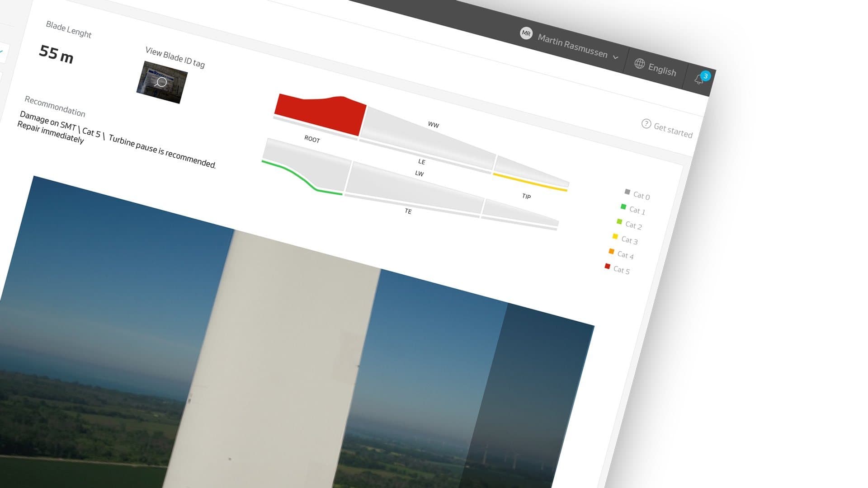This screenshot has height=488, width=868.
Task: Select the yellow TIP edge on blade diagram
Action: [529, 183]
